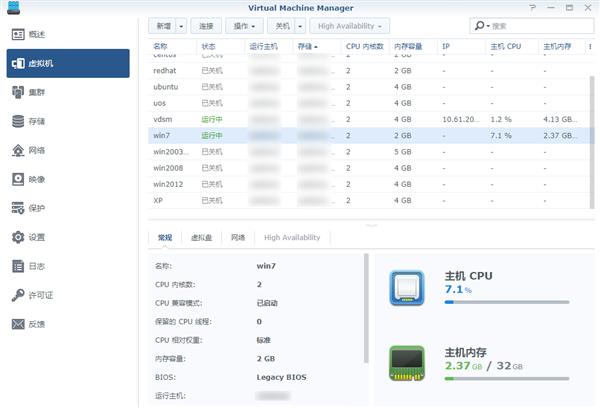
Task: Click the 1.2 % CPU cell
Action: coord(501,119)
